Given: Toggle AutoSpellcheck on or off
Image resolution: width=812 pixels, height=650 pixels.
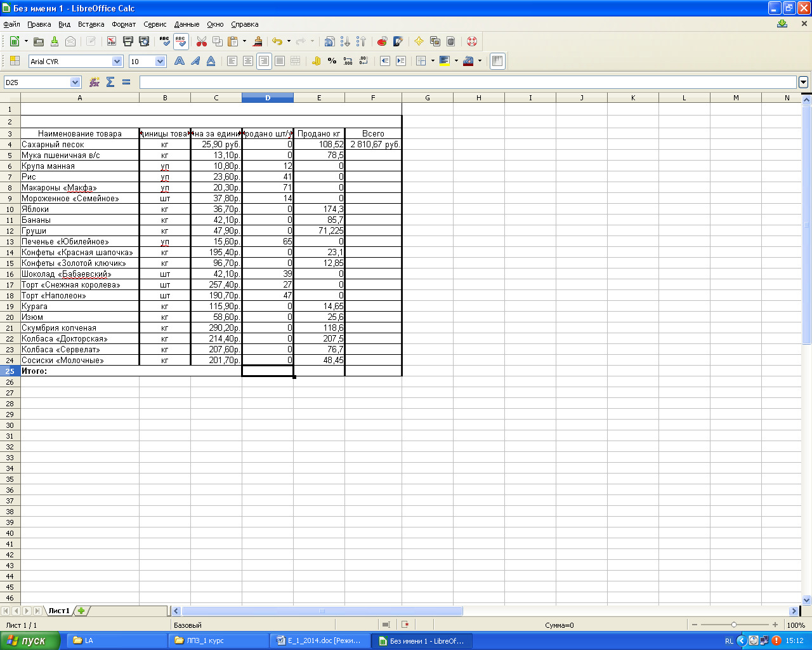Looking at the screenshot, I should (x=181, y=41).
